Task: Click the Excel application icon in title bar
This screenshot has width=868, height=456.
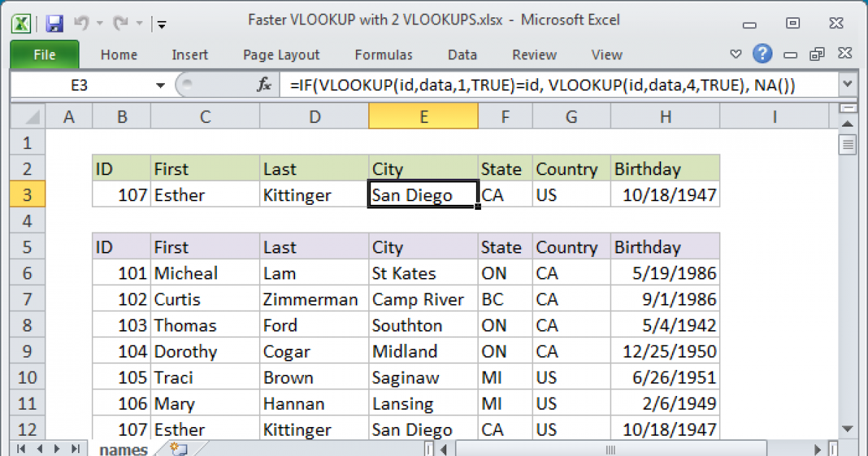Action: click(22, 23)
